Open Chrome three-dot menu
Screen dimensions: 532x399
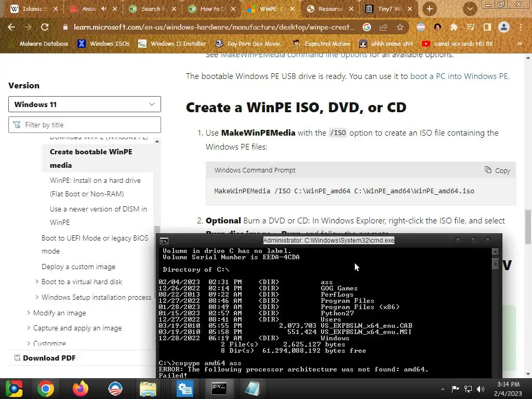[521, 27]
